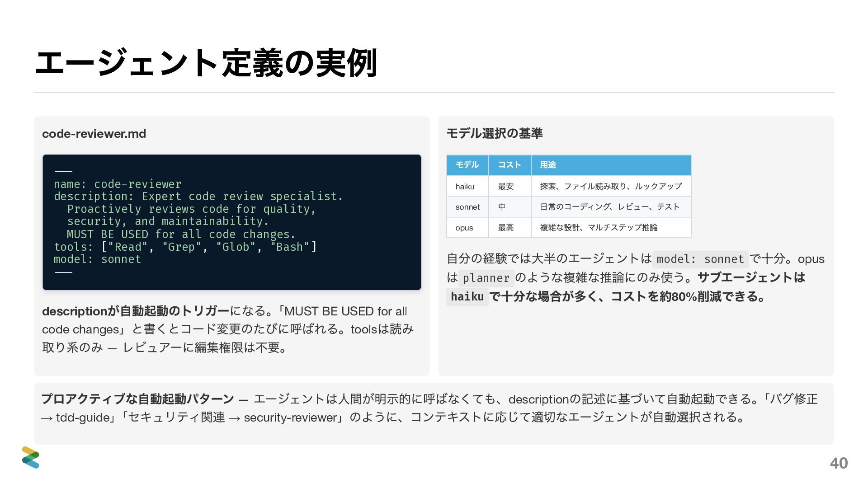The width and height of the screenshot is (868, 488).
Task: Select the opus table row cell
Action: click(x=464, y=228)
